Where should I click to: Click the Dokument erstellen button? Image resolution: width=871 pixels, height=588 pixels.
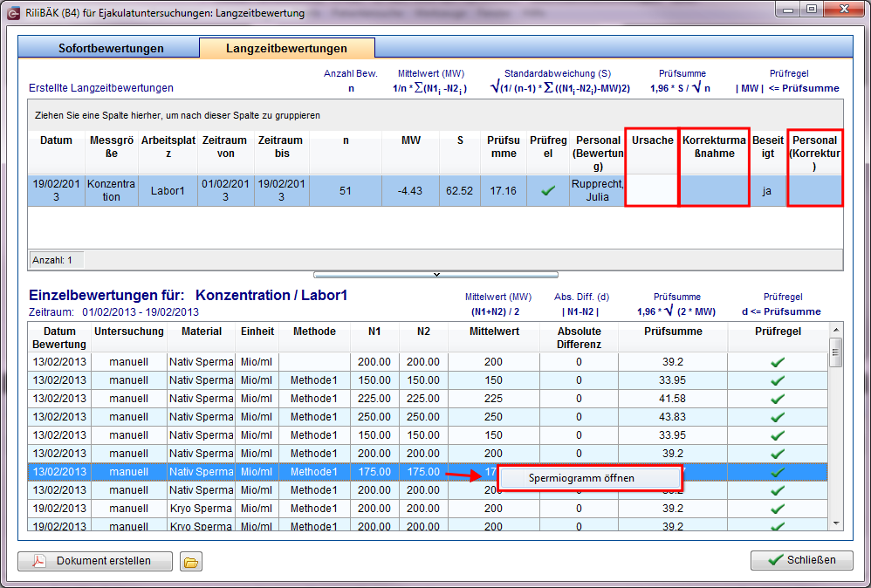tap(95, 561)
